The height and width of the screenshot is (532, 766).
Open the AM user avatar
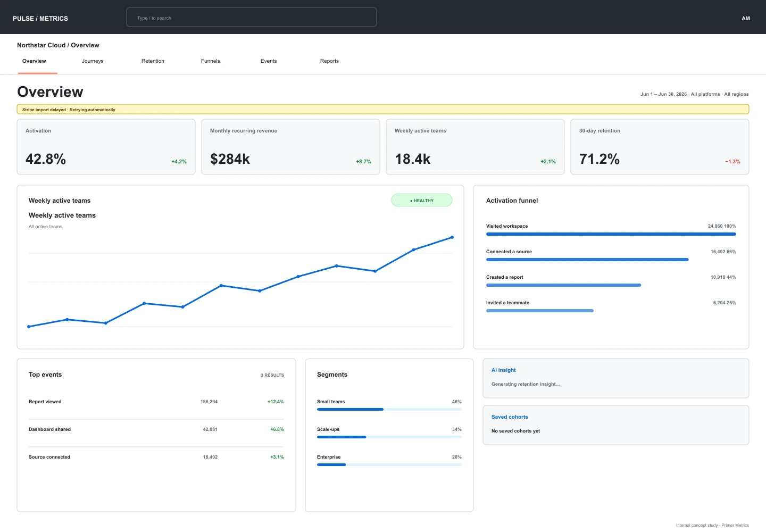[x=746, y=18]
